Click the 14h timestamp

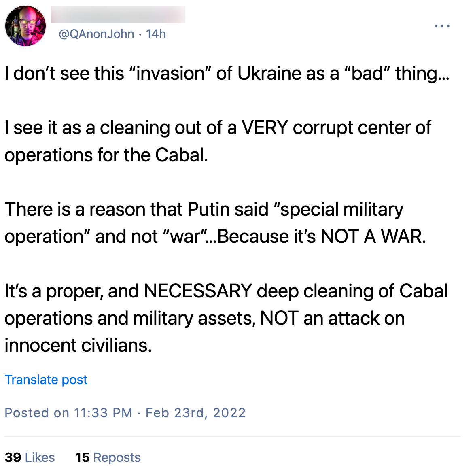pyautogui.click(x=156, y=34)
